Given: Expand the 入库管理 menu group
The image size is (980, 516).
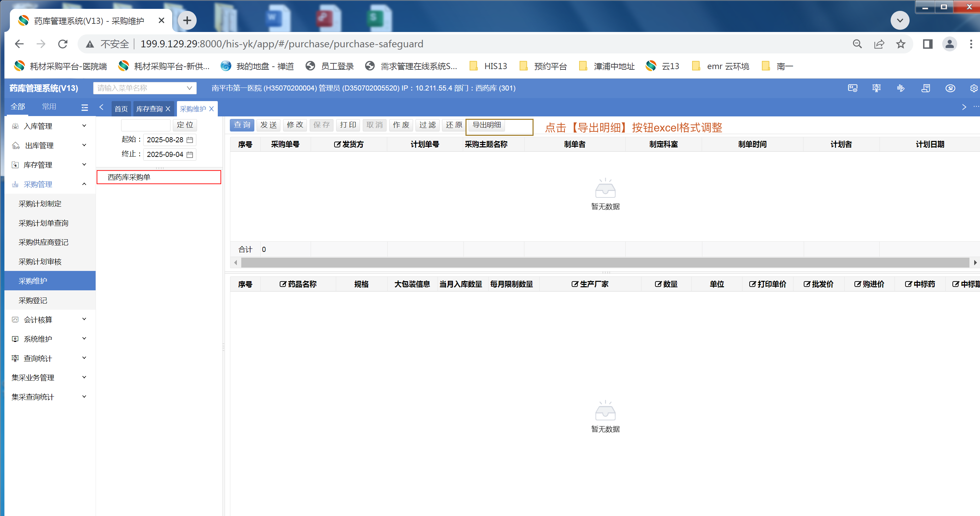Looking at the screenshot, I should pos(49,126).
